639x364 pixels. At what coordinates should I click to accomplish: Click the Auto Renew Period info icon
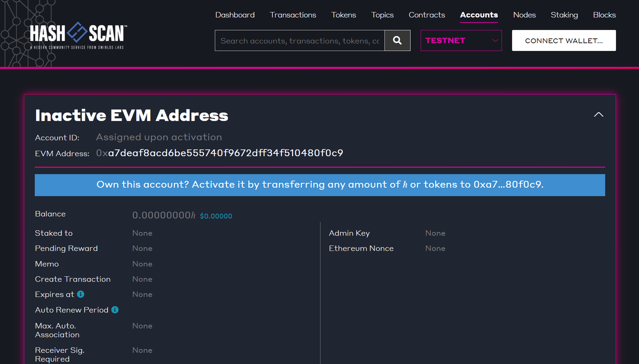(x=115, y=310)
